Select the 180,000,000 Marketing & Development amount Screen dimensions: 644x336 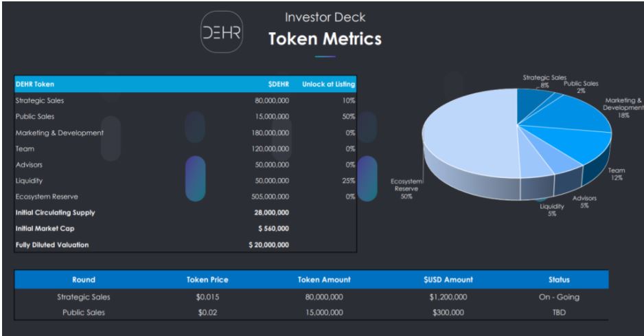point(271,133)
